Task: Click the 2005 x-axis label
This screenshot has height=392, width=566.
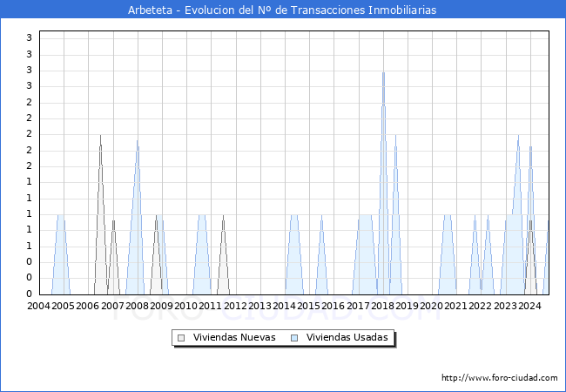Action: (x=63, y=306)
